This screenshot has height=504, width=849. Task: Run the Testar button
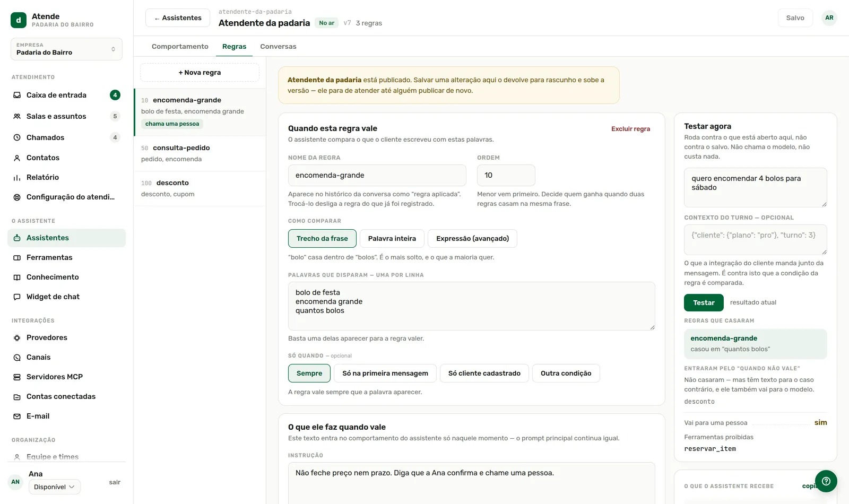704,302
